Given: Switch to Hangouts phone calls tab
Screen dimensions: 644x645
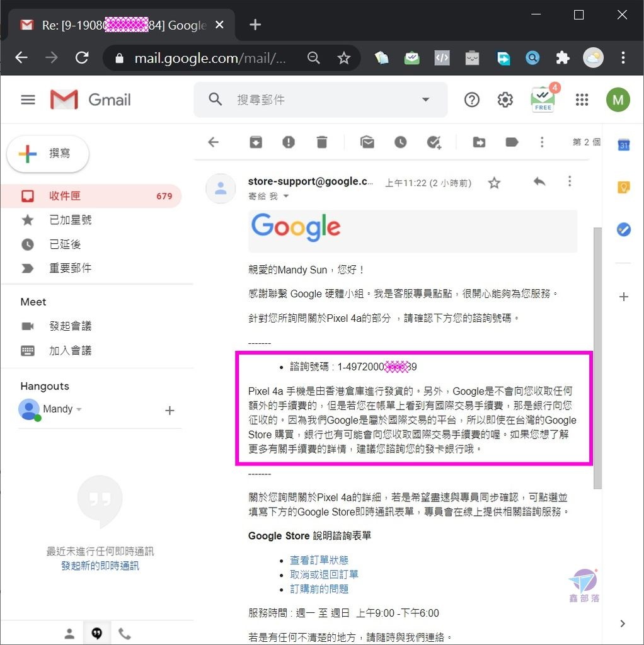Looking at the screenshot, I should (x=124, y=634).
